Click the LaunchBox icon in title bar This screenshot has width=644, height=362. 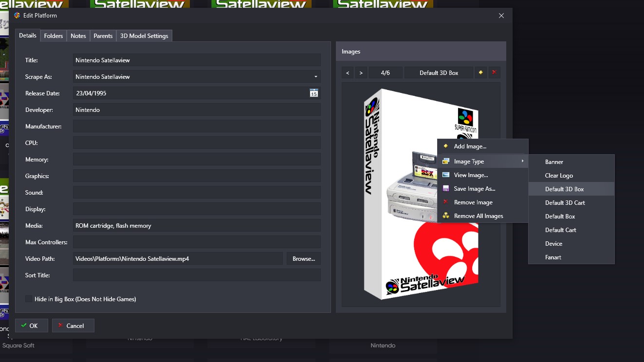tap(17, 16)
